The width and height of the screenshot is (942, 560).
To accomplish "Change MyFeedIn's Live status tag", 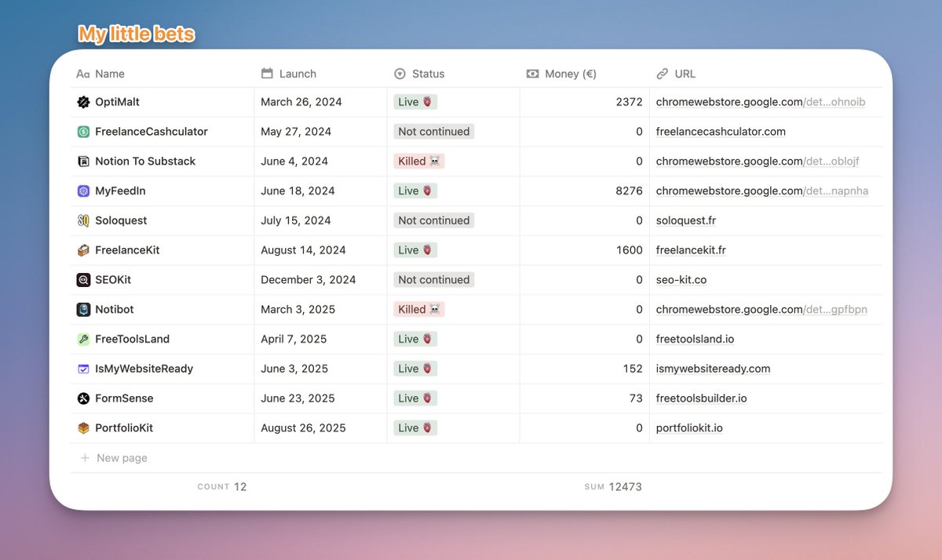I will pyautogui.click(x=415, y=191).
